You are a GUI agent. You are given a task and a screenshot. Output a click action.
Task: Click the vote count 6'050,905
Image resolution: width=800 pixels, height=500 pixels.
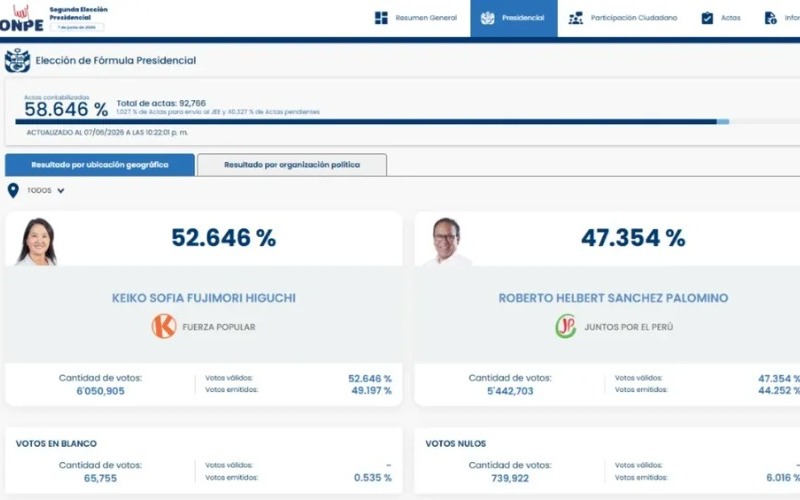tap(101, 391)
